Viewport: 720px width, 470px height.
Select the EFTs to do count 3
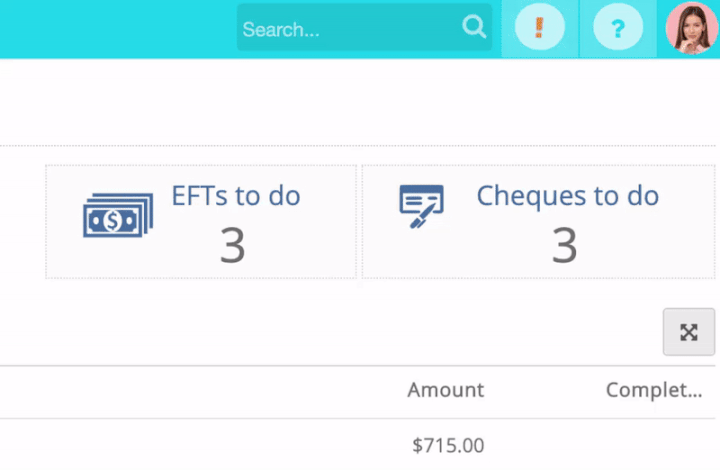pyautogui.click(x=232, y=246)
